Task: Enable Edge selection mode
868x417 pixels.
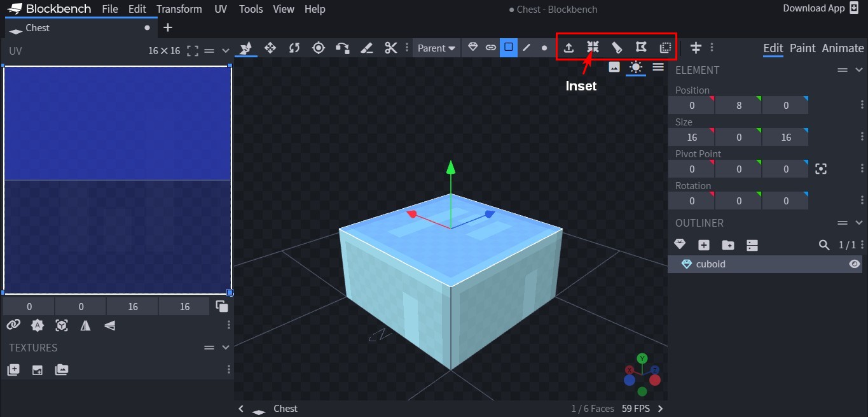Action: (x=527, y=47)
